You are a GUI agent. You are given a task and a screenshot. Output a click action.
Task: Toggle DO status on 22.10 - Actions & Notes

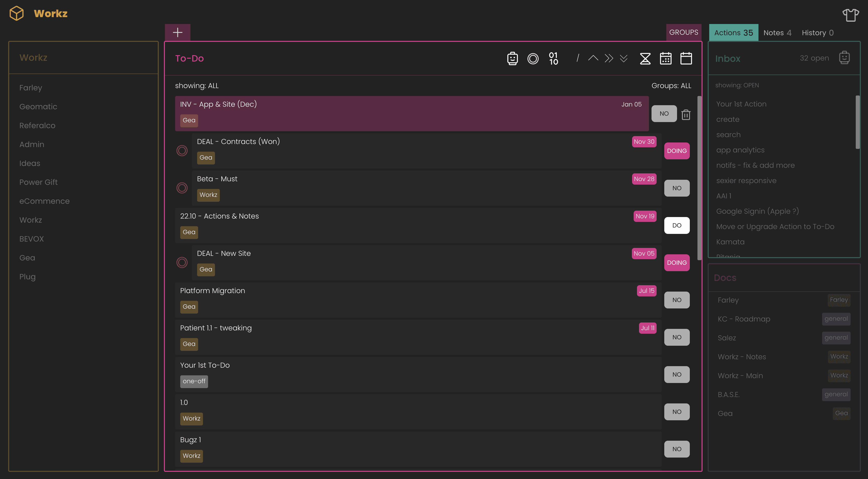pos(677,225)
